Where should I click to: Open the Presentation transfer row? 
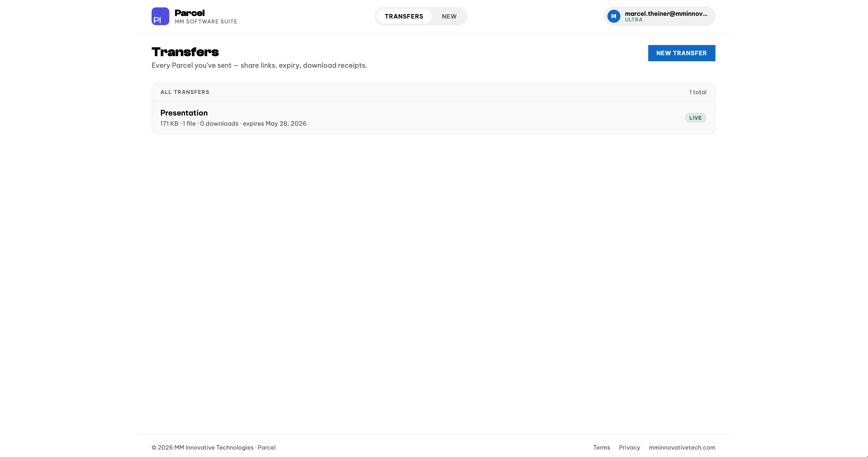tap(433, 118)
